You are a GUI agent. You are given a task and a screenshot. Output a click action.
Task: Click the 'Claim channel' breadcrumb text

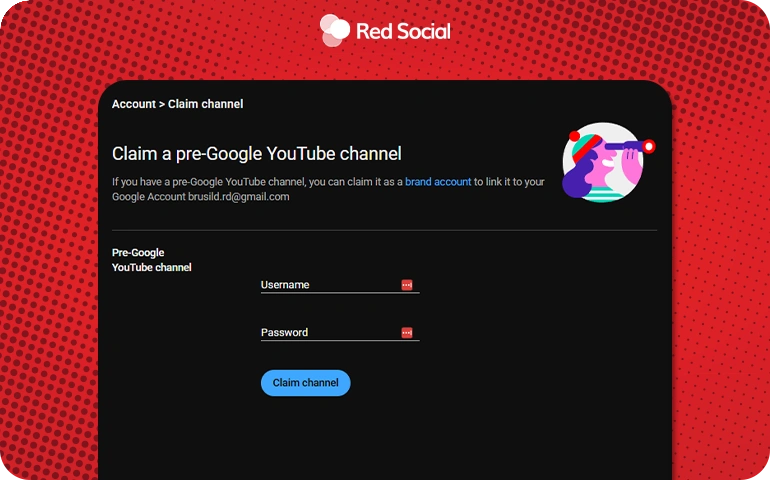[x=205, y=104]
